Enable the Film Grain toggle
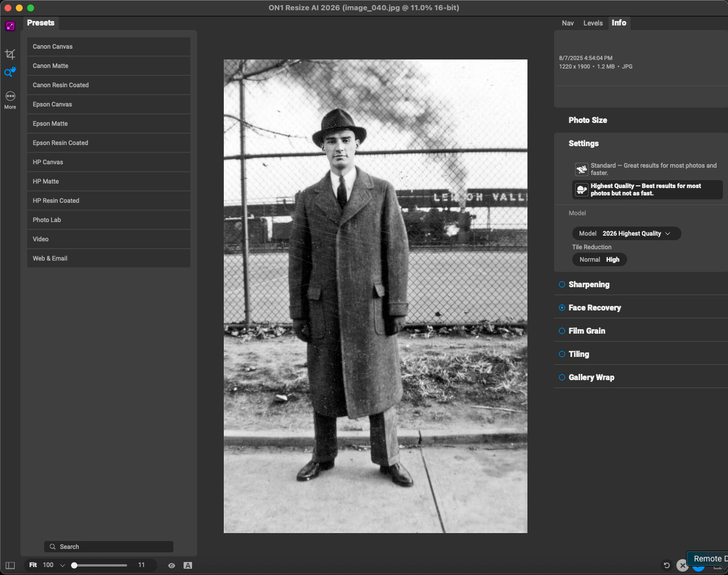Screen dimensions: 728x575 click(562, 331)
